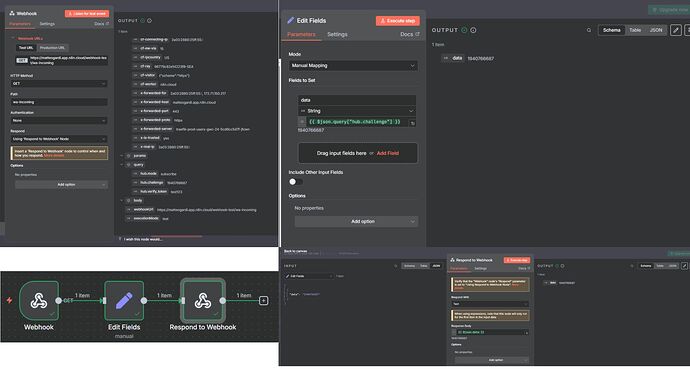The image size is (690, 388).
Task: Toggle Include Other Input Fields switch
Action: tap(295, 182)
